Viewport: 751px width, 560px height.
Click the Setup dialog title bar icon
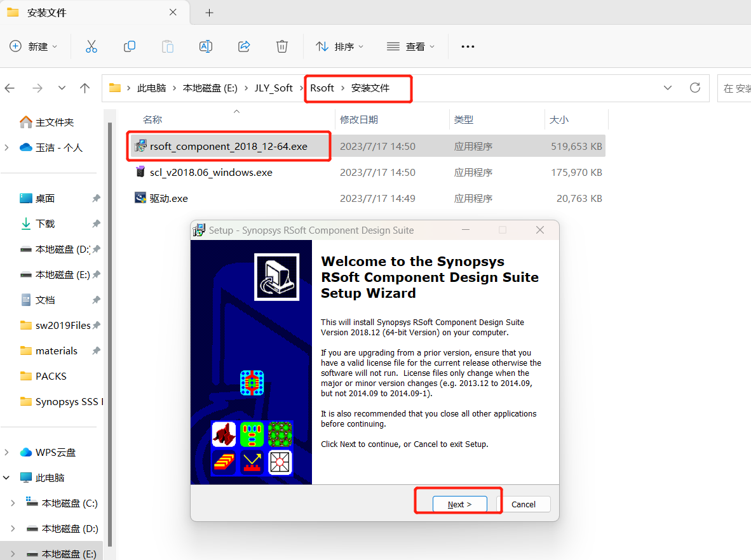(199, 230)
